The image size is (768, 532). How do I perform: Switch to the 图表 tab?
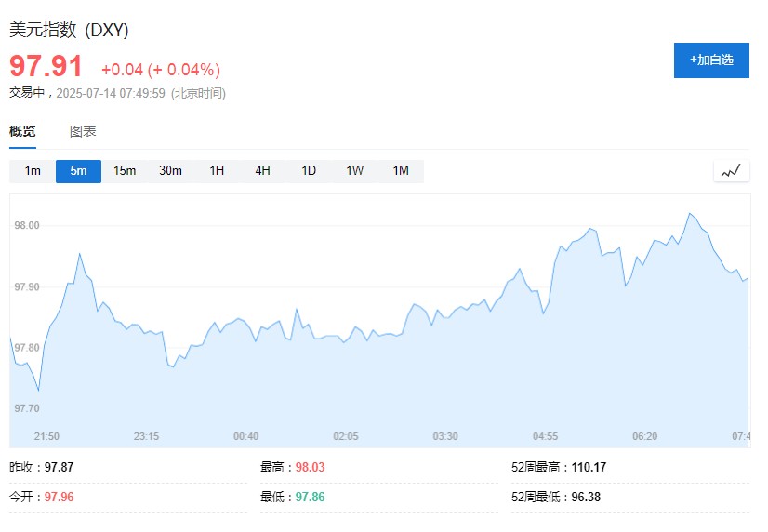coord(83,131)
